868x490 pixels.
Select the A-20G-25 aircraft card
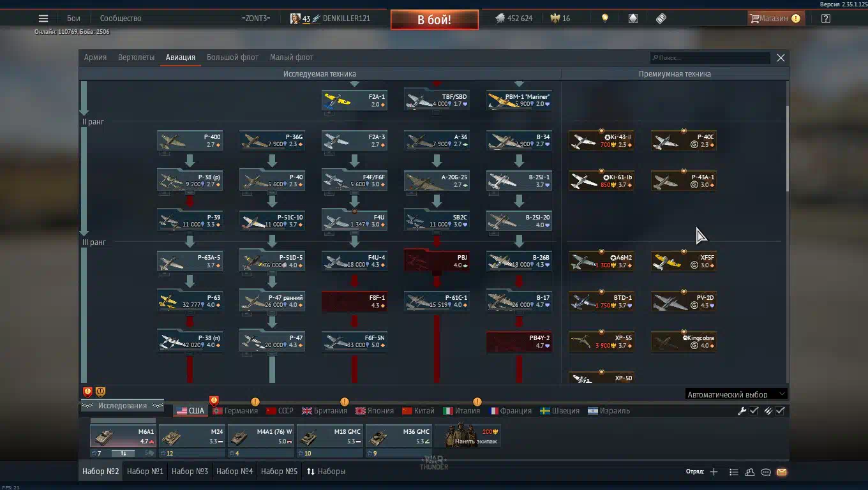(437, 181)
